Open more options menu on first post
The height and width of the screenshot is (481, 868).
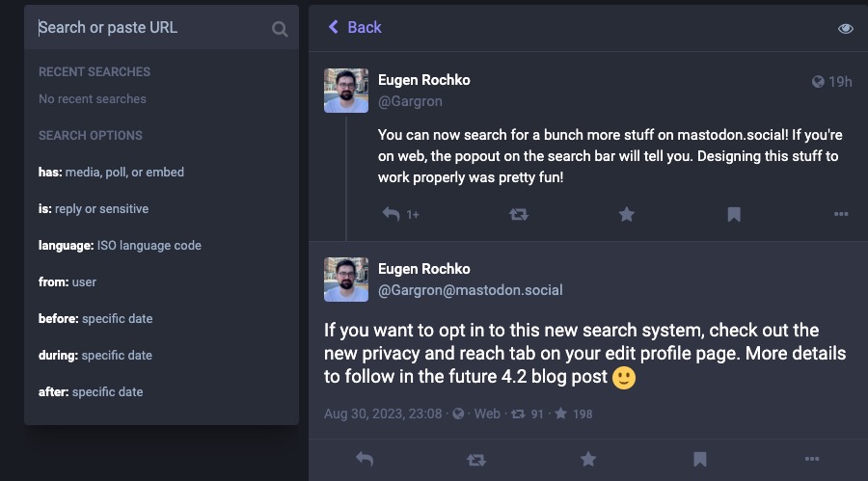point(841,214)
